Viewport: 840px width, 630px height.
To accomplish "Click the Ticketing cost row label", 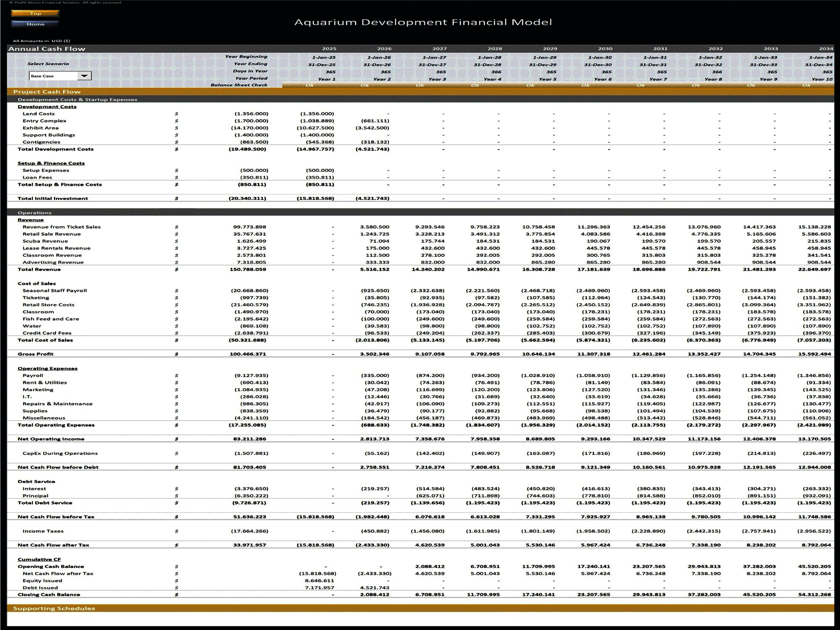I will [x=36, y=297].
